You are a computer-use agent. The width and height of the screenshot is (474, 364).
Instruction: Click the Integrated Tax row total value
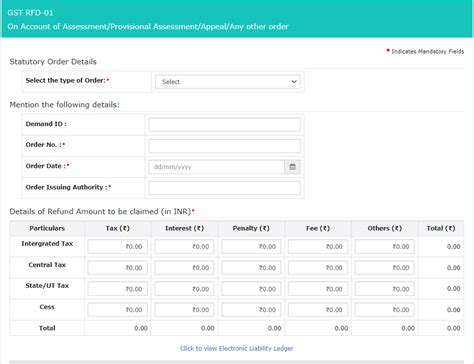[x=453, y=246]
